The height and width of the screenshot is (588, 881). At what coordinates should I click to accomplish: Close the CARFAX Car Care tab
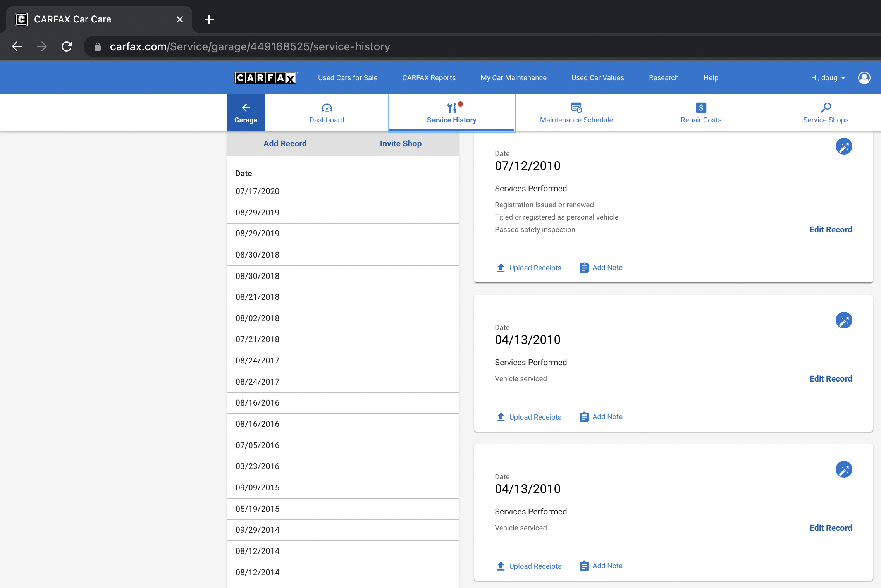pyautogui.click(x=180, y=19)
